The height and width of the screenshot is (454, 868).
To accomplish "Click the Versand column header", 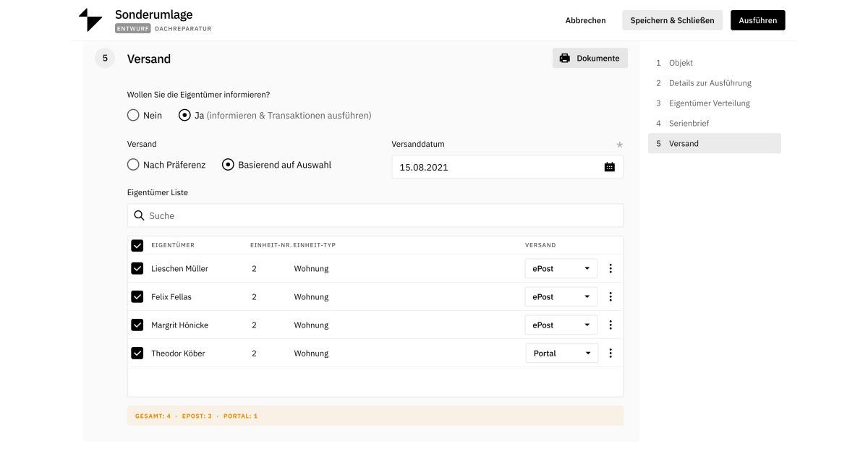I will pos(540,245).
